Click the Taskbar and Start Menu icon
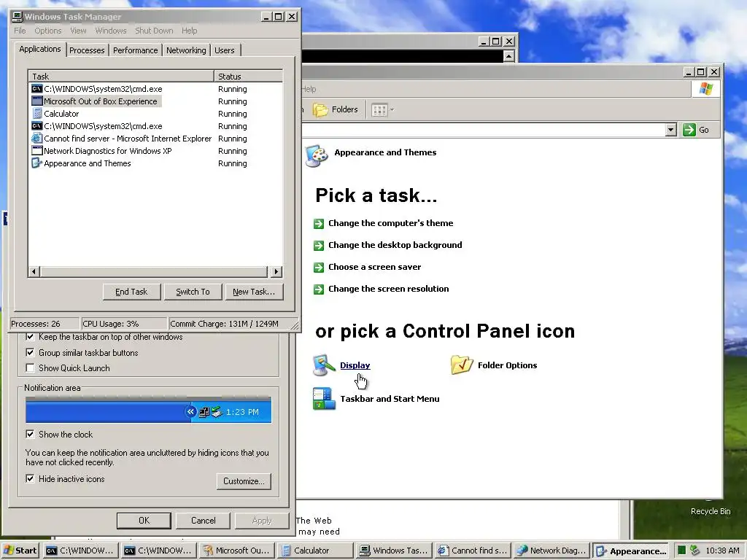Screen dimensions: 747x560 (324, 399)
